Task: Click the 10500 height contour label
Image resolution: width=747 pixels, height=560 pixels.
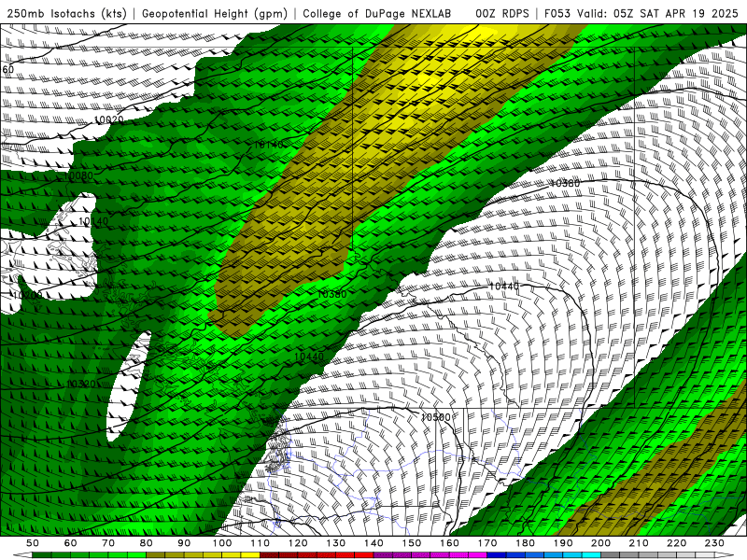Action: [x=435, y=417]
